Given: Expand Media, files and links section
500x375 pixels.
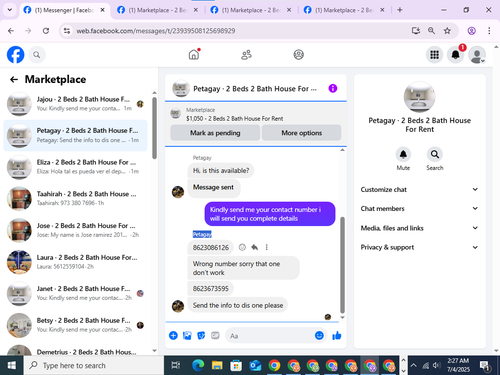Looking at the screenshot, I should tap(419, 228).
